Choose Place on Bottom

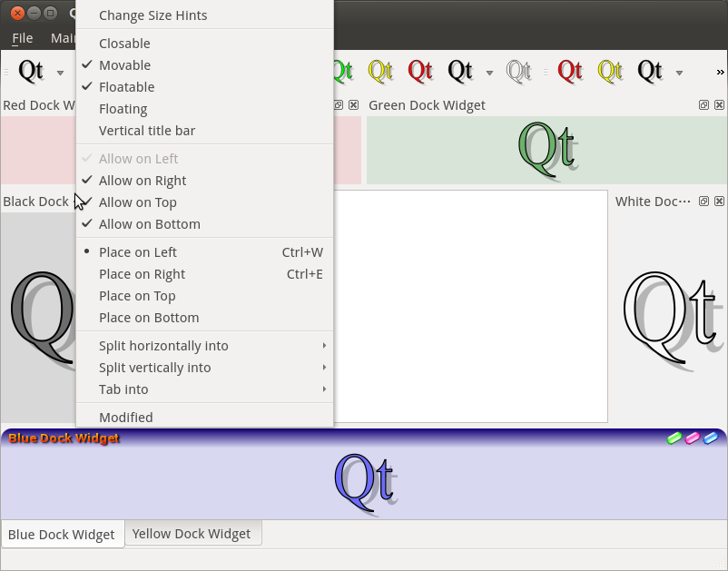point(205,318)
